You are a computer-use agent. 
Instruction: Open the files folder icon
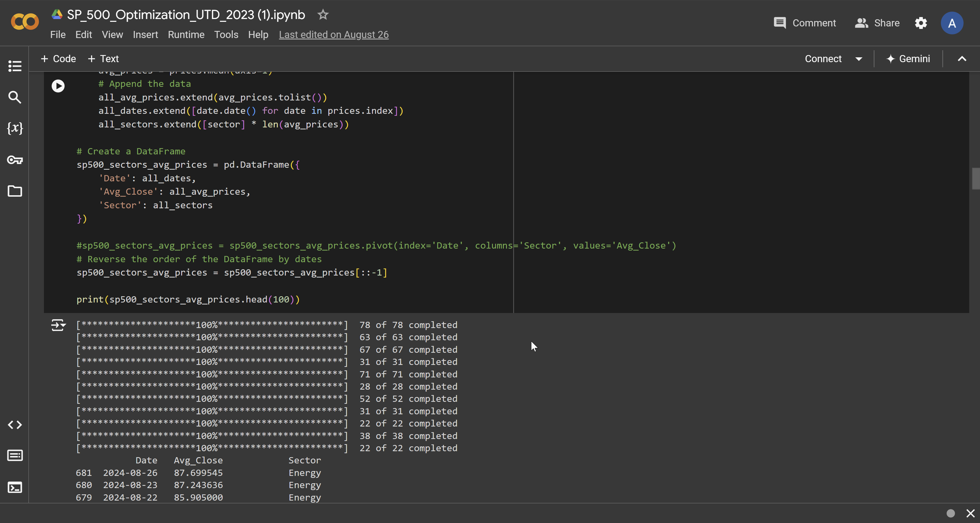[x=15, y=191]
